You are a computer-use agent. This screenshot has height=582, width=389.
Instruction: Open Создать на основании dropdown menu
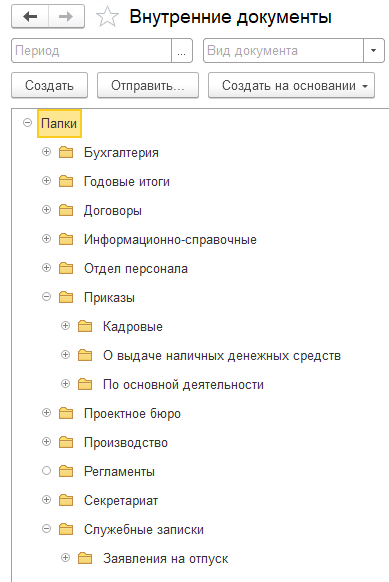pyautogui.click(x=291, y=85)
